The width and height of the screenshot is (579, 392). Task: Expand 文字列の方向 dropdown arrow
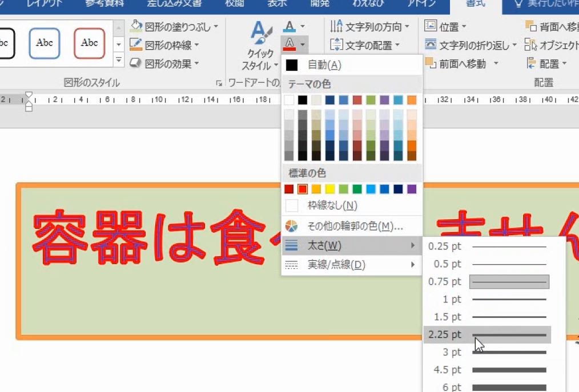click(407, 27)
